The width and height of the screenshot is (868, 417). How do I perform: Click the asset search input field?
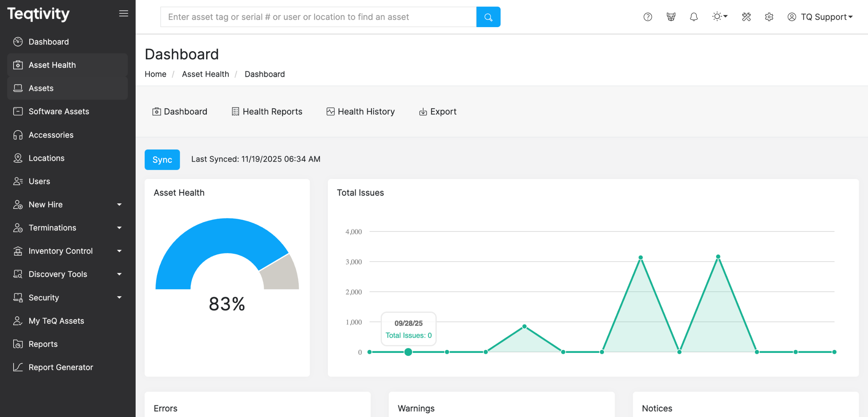318,17
